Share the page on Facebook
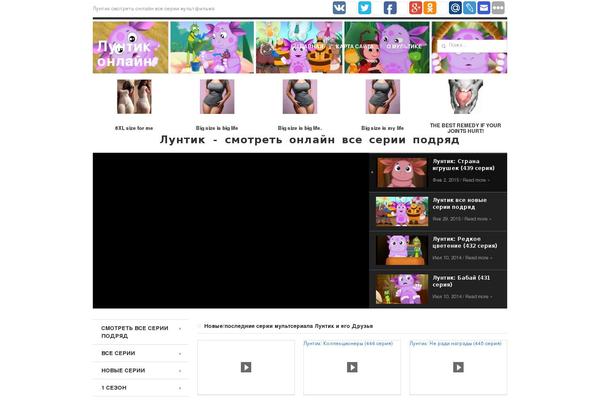The height and width of the screenshot is (400, 600). pos(390,8)
